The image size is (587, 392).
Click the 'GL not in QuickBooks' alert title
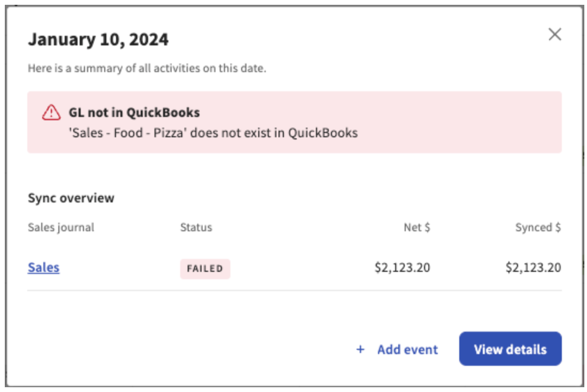[134, 113]
